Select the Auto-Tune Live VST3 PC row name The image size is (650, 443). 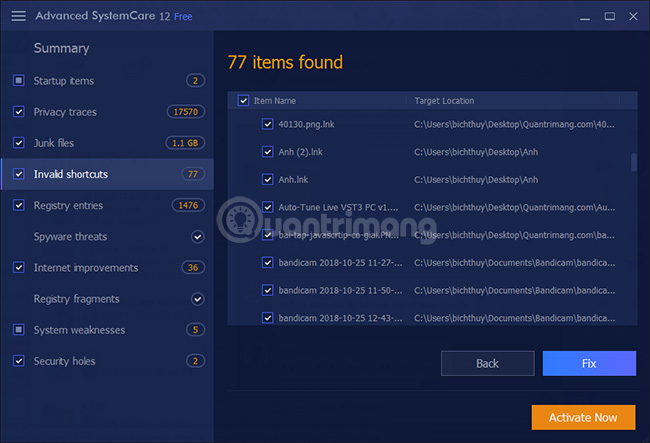point(338,207)
